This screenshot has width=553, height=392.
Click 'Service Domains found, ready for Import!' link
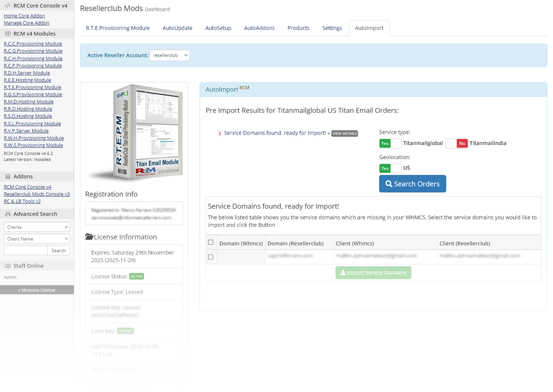(275, 133)
